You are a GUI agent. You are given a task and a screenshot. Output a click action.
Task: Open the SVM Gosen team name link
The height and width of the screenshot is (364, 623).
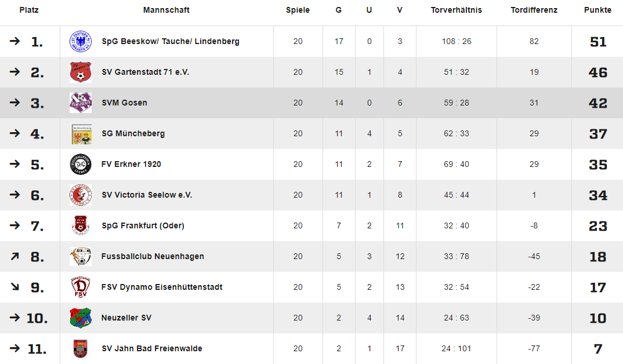124,103
